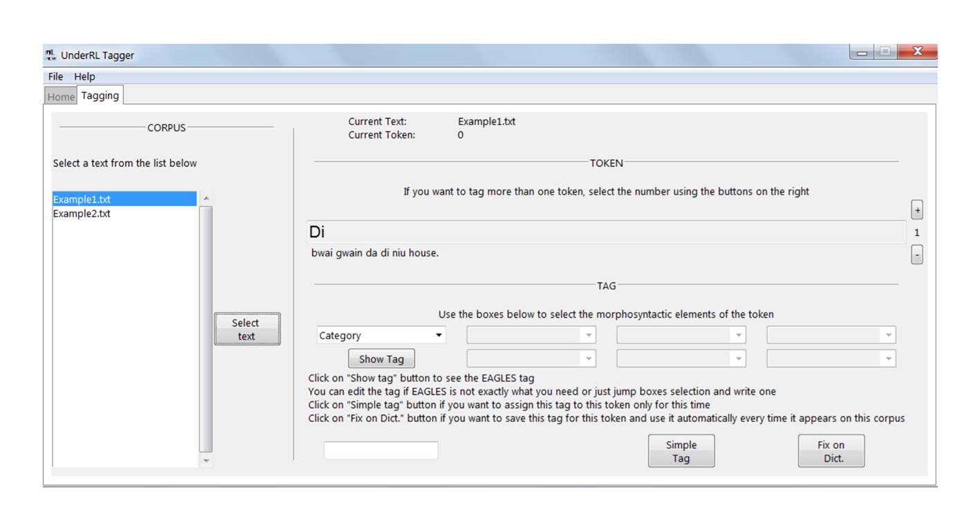
Task: Open the bottom-right tag dropdown
Action: point(831,358)
